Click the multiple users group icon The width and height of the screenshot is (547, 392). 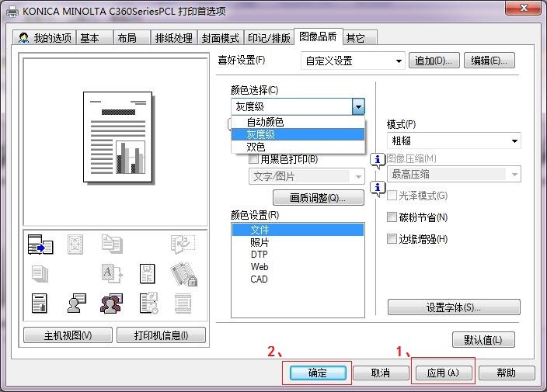click(111, 303)
